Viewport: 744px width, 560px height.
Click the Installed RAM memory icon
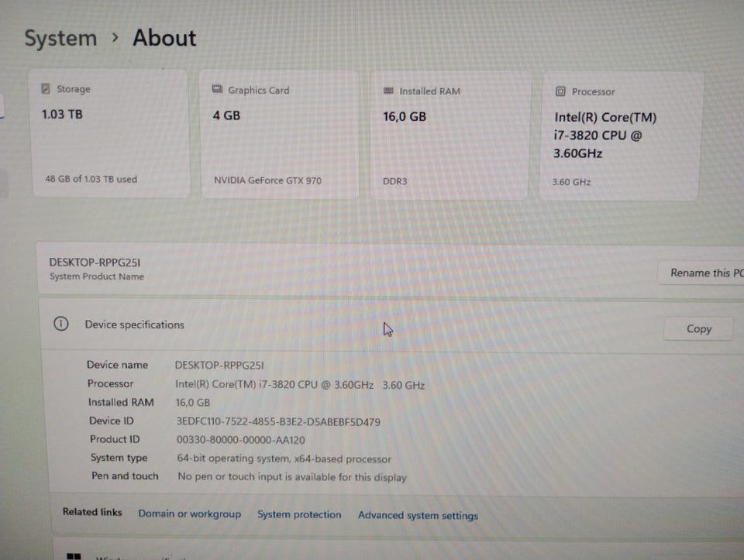388,91
